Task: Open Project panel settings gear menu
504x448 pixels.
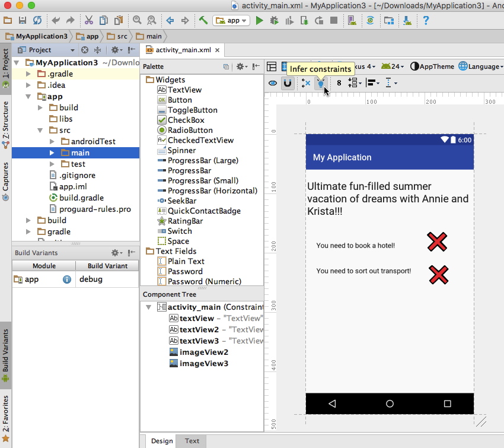Action: pos(116,50)
